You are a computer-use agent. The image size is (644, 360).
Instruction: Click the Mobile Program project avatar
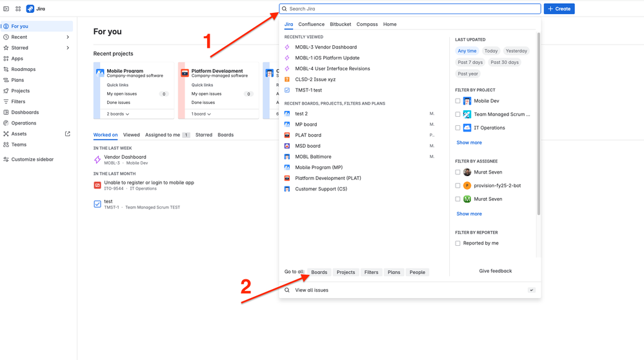(100, 73)
